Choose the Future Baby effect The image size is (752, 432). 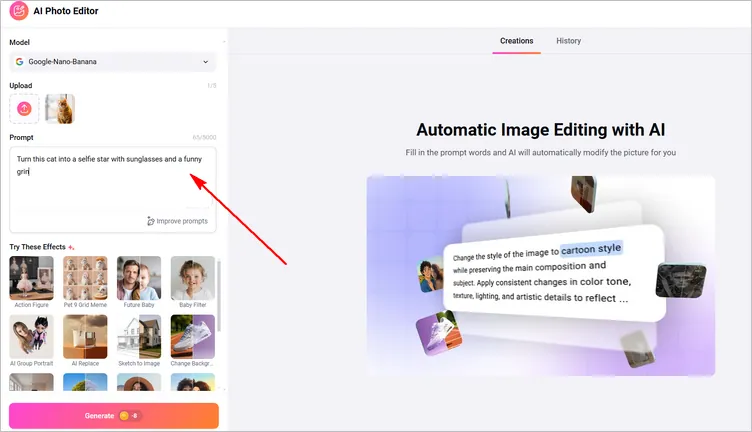138,278
